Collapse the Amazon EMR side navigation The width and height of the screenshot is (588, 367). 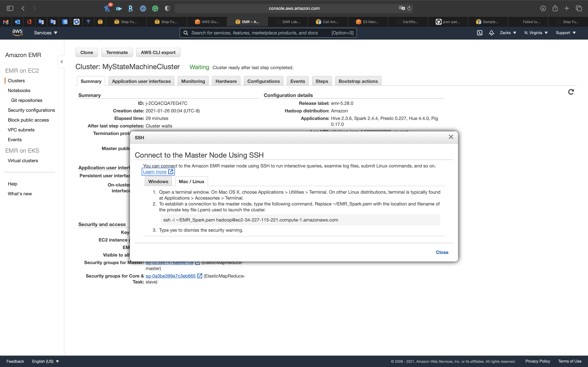(61, 62)
